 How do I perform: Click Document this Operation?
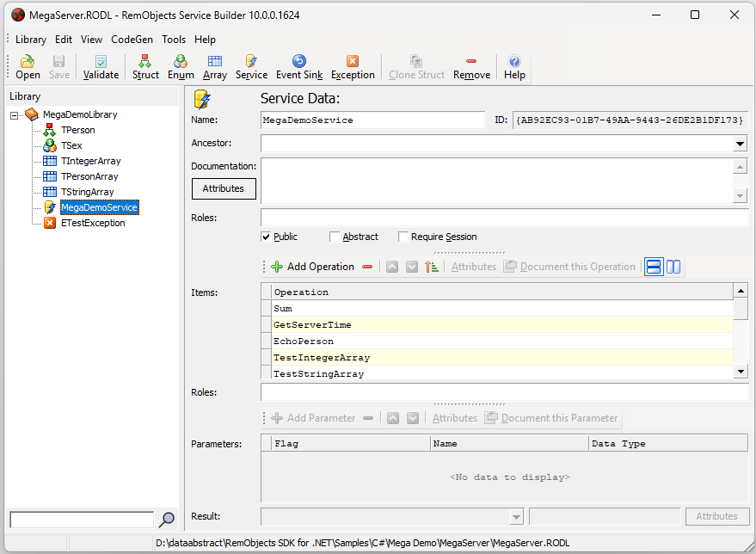tap(570, 267)
